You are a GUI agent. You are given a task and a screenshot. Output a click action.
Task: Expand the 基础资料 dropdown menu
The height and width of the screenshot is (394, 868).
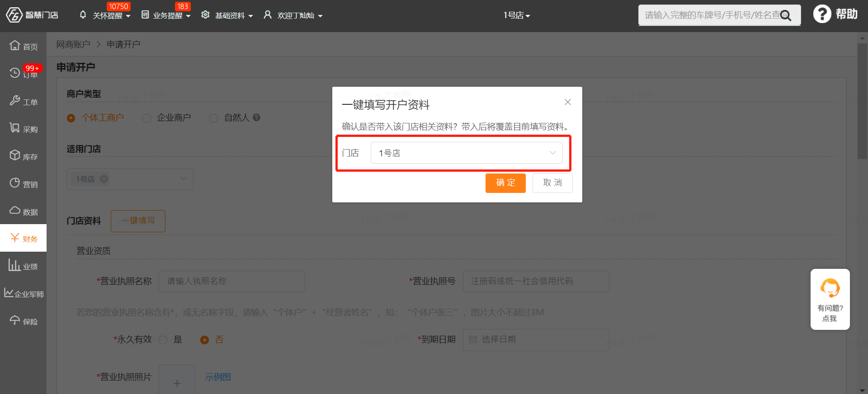(250, 16)
